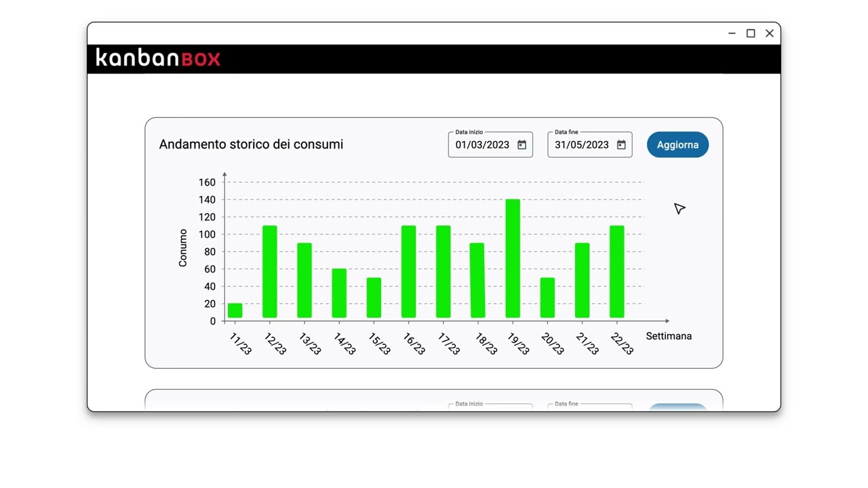Viewport: 868px width, 488px height.
Task: Select the green bar for week 22/23
Action: (x=616, y=272)
